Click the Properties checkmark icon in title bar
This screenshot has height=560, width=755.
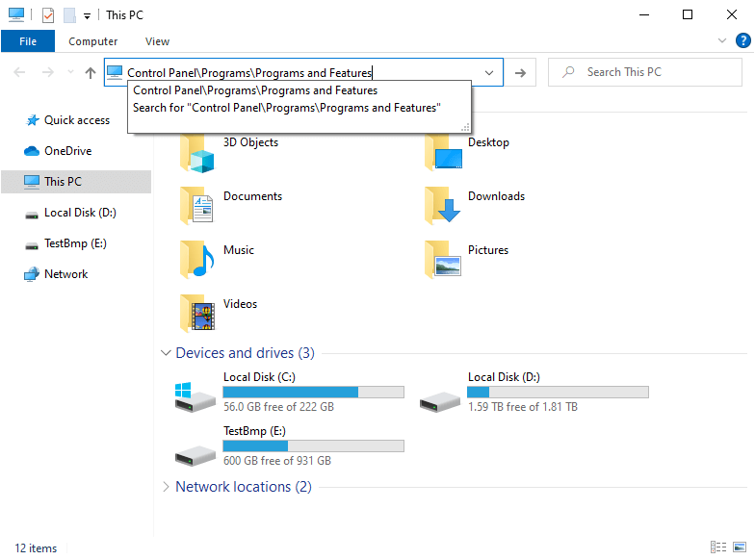[48, 15]
